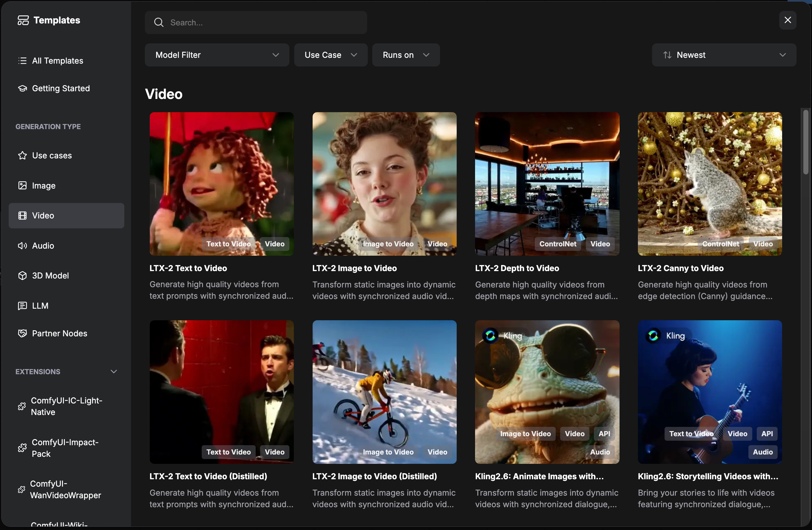Open the Kling2.6 Animate Images template
Screen dimensions: 812x530
tap(547, 393)
